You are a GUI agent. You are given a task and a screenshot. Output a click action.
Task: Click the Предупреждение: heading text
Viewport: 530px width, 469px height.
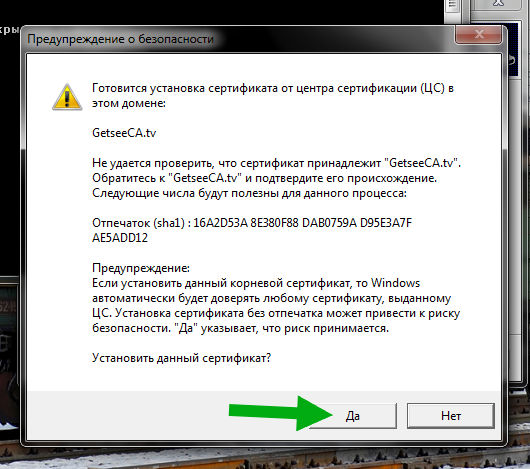coord(141,268)
